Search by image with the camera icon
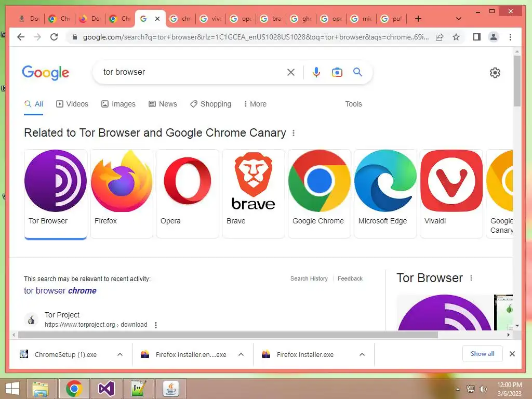Image resolution: width=532 pixels, height=399 pixels. 337,72
